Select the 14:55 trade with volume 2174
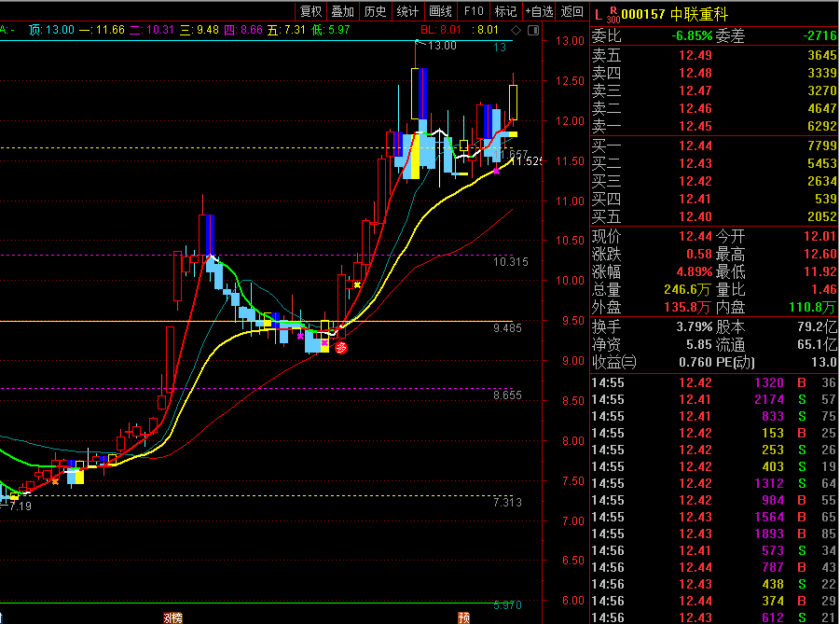This screenshot has height=624, width=840. [x=714, y=399]
